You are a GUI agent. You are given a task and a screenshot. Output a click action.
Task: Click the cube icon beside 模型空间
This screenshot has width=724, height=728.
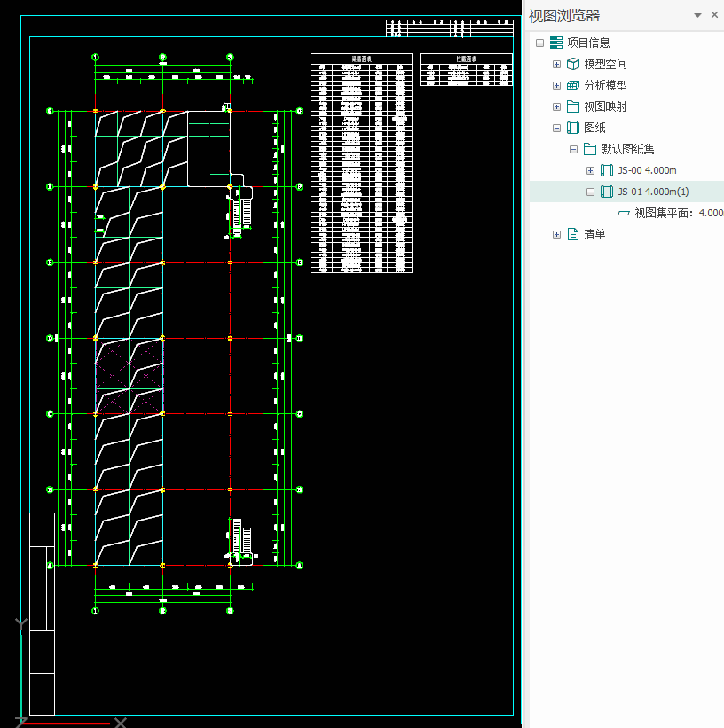573,64
